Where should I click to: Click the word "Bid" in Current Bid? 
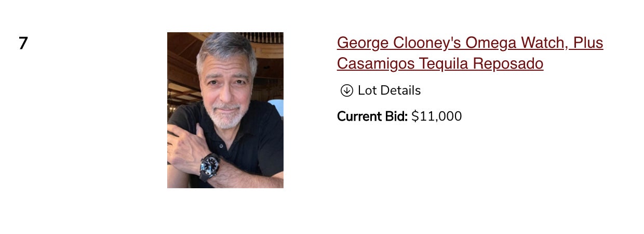coord(397,116)
